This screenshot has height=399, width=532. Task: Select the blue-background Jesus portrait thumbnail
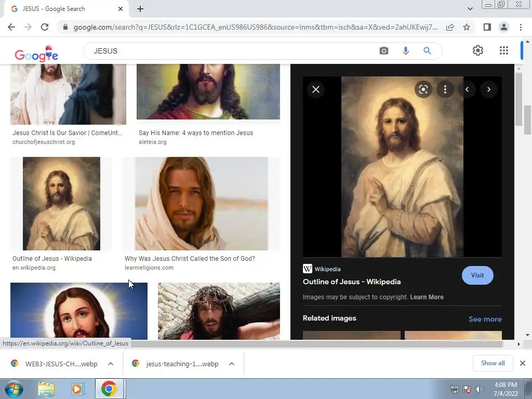tap(79, 311)
